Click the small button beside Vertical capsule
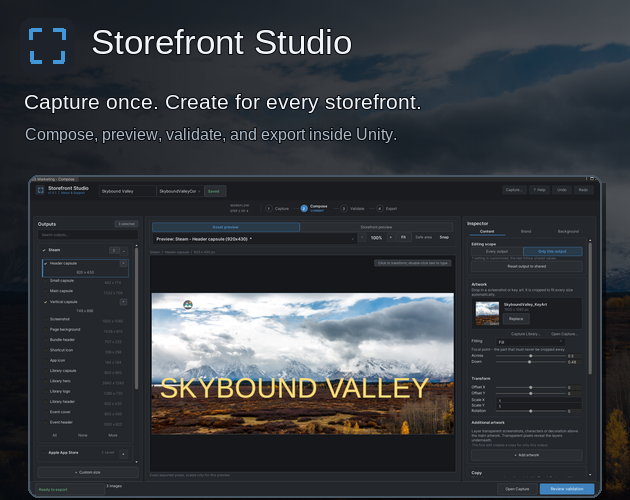This screenshot has height=500, width=630. click(x=123, y=302)
